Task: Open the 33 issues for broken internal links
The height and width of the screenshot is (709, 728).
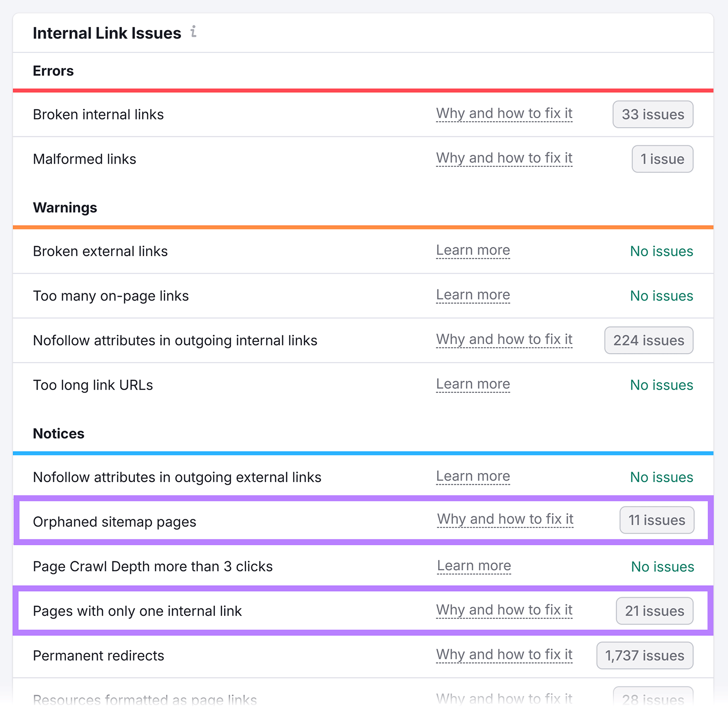Action: click(652, 114)
